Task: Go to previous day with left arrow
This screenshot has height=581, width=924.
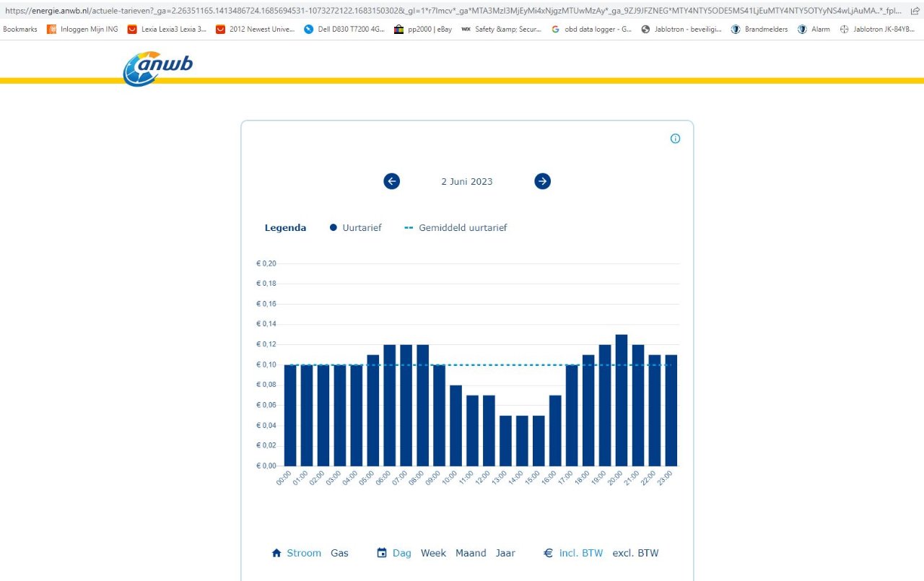Action: [392, 181]
